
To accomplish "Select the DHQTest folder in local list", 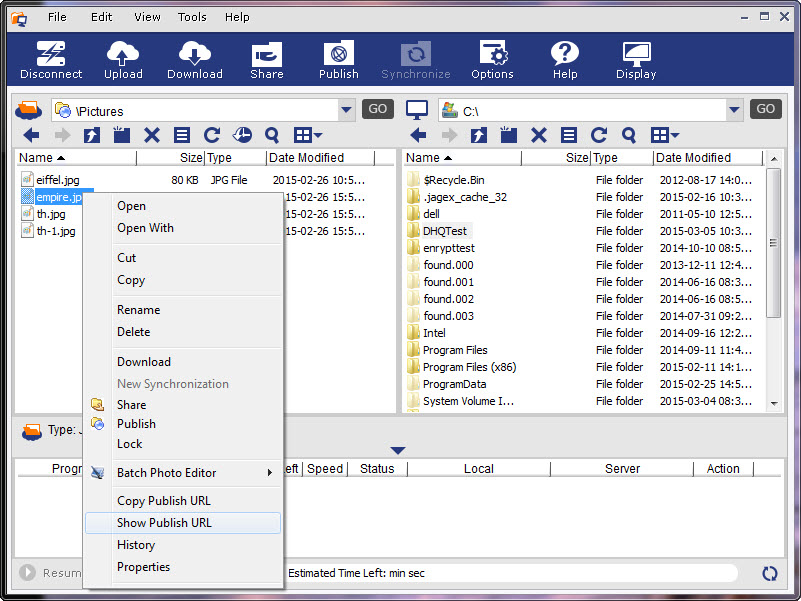I will click(x=444, y=231).
